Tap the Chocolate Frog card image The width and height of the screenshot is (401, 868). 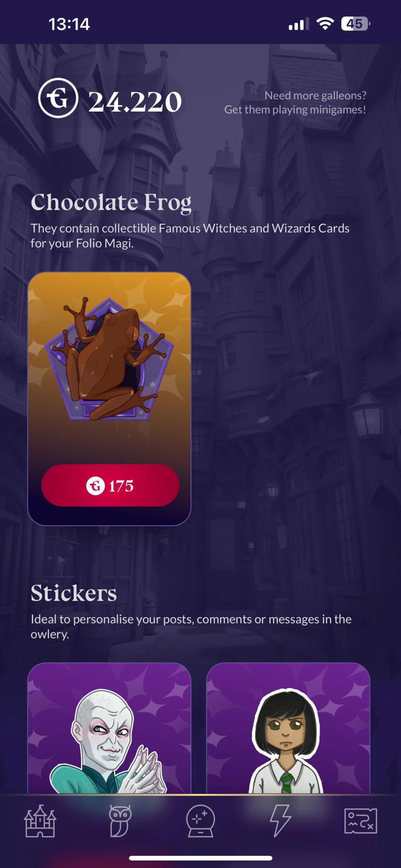(109, 359)
